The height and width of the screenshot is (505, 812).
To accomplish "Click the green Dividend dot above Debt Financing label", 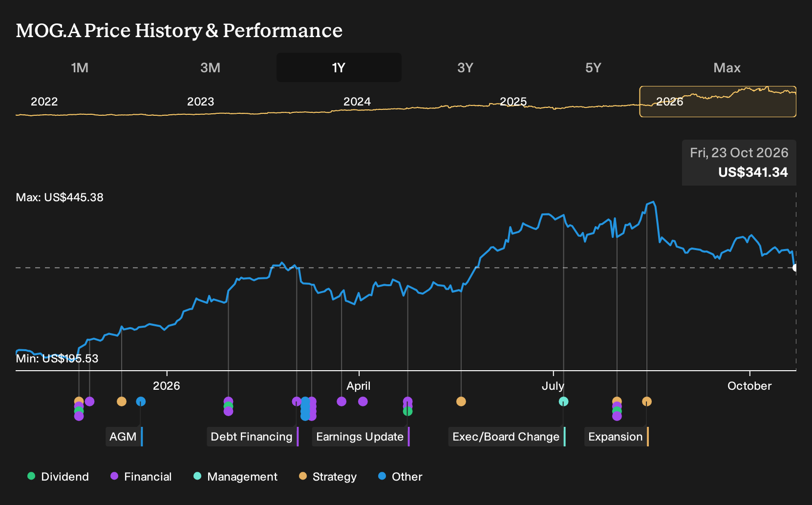I will pos(228,406).
